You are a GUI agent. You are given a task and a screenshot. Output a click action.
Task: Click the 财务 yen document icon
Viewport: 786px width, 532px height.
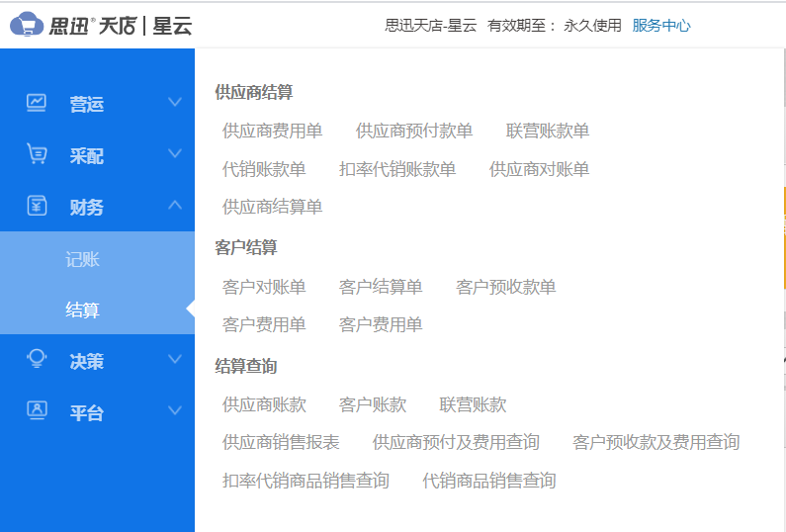pos(37,206)
